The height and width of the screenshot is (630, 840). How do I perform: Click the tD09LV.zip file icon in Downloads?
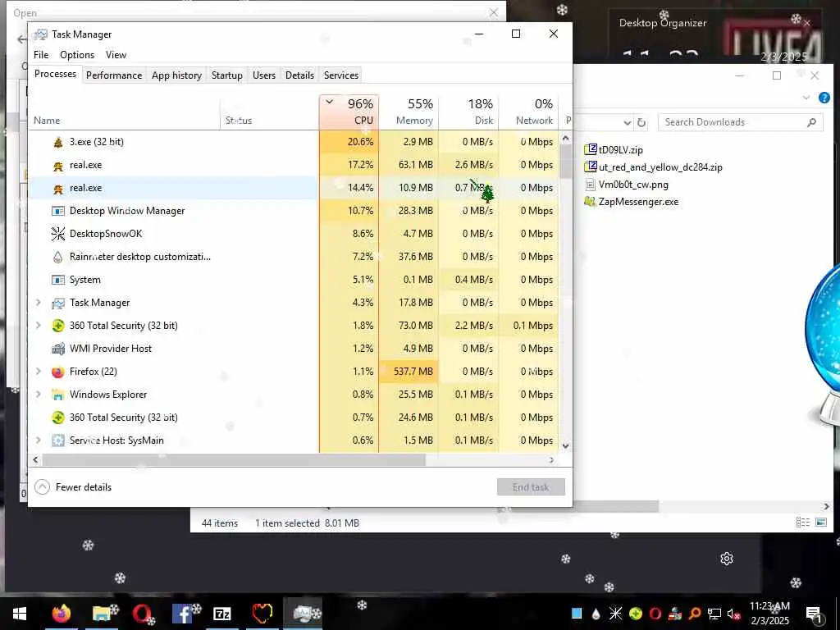pos(591,149)
